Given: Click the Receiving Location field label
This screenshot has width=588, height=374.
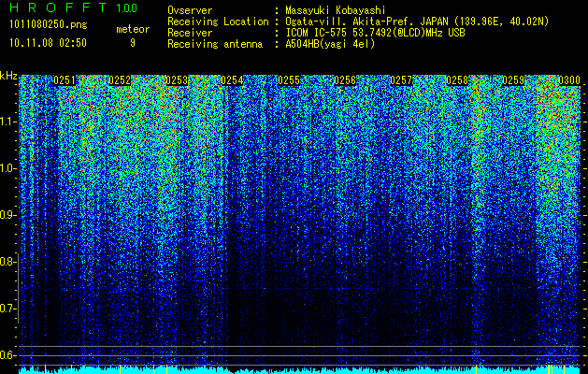Looking at the screenshot, I should [218, 22].
